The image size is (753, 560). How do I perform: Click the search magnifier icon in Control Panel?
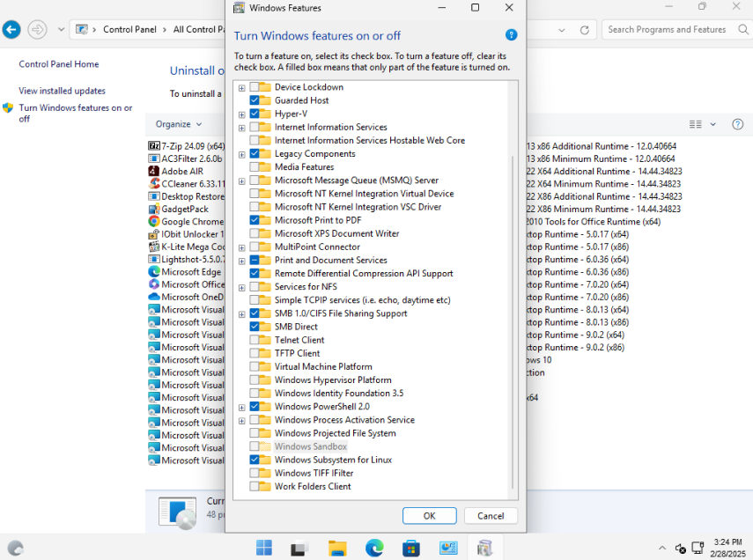[743, 29]
